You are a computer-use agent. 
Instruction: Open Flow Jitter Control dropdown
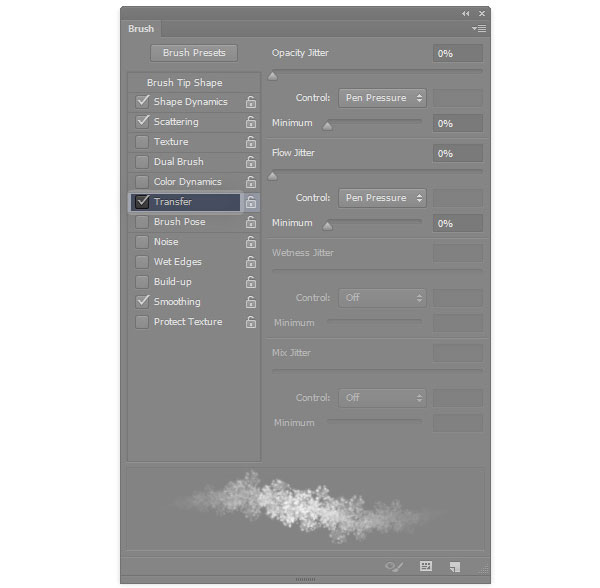382,198
